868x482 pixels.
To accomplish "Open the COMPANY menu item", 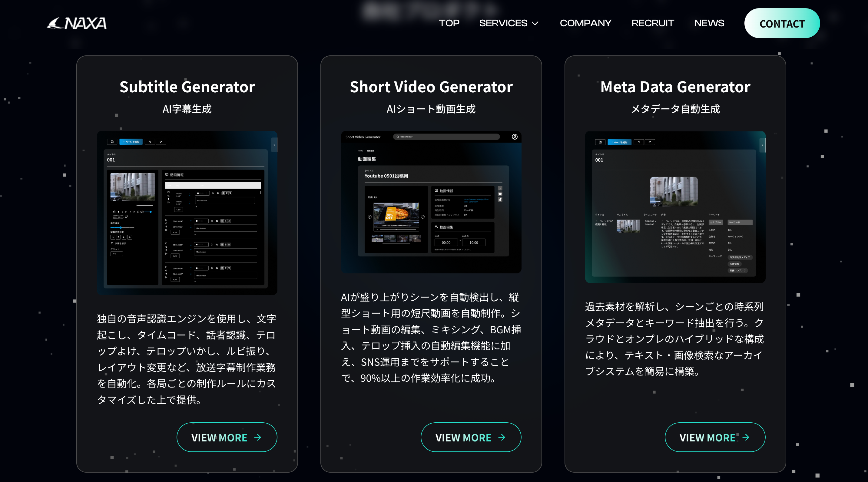I will click(585, 23).
